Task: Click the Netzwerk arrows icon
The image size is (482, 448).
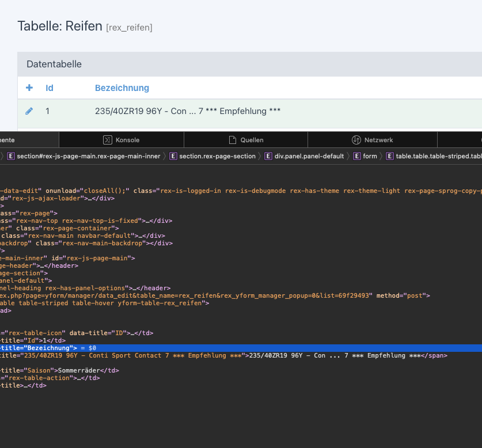Action: [x=356, y=140]
